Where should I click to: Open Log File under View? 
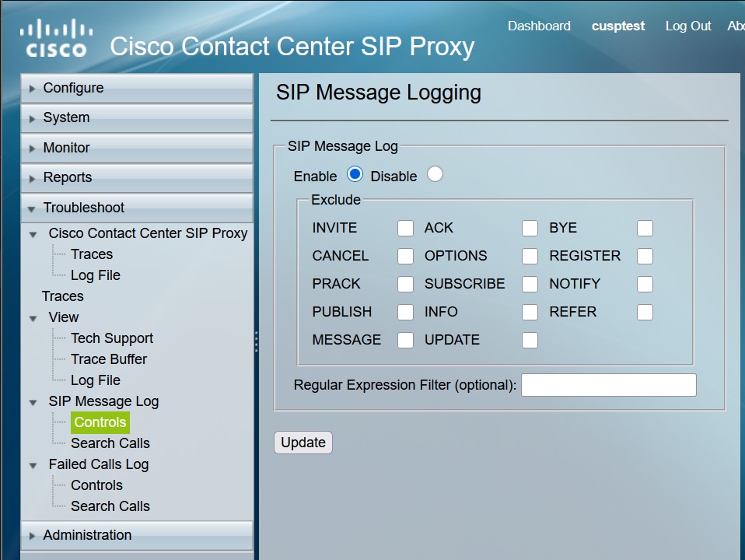click(x=96, y=380)
